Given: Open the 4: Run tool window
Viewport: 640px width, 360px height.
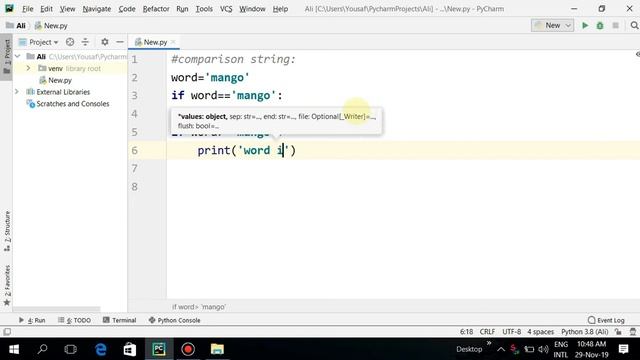Looking at the screenshot, I should pyautogui.click(x=32, y=320).
